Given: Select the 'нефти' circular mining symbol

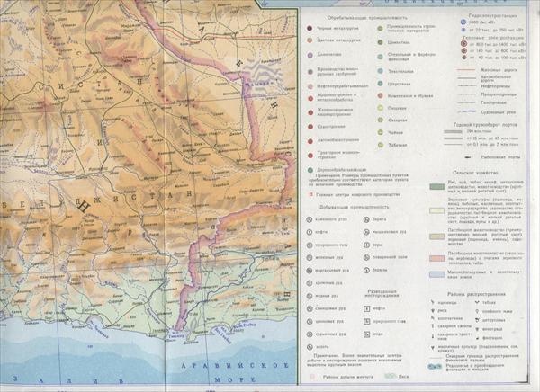Looking at the screenshot, I should [310, 232].
